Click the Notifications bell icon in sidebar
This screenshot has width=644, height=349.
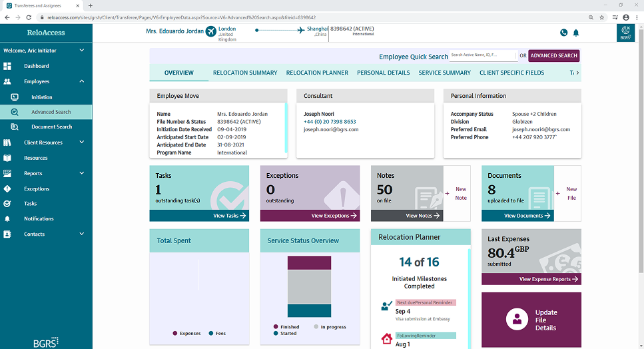coord(7,219)
